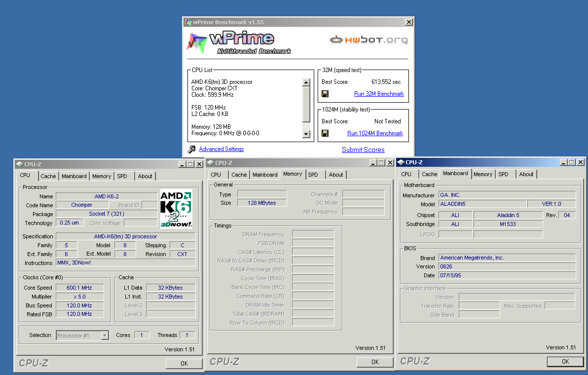Click the memory Size value 128 MBytes
588x375 pixels.
pyautogui.click(x=262, y=203)
